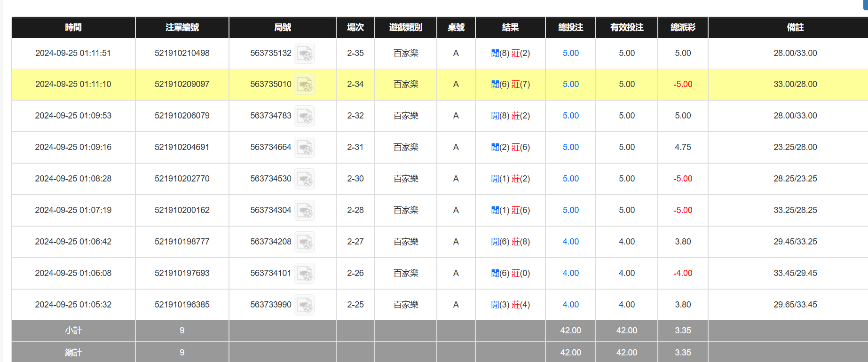View replay of round 563734304

pyautogui.click(x=304, y=211)
